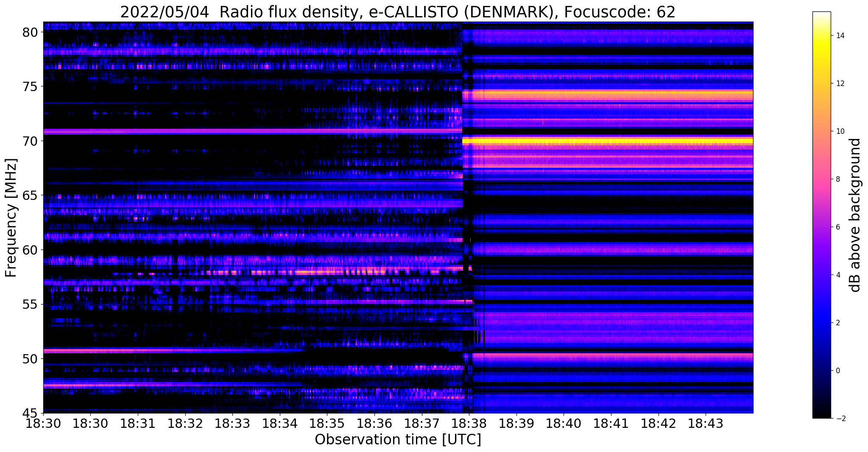The width and height of the screenshot is (868, 452).
Task: Click the 18:39 time tick label
Action: pyautogui.click(x=516, y=424)
